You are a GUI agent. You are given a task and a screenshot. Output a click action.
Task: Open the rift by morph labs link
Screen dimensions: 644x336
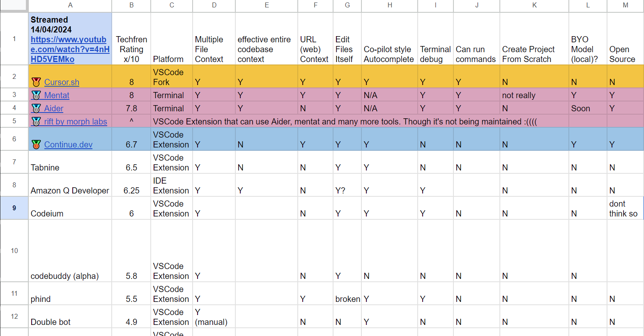click(76, 122)
